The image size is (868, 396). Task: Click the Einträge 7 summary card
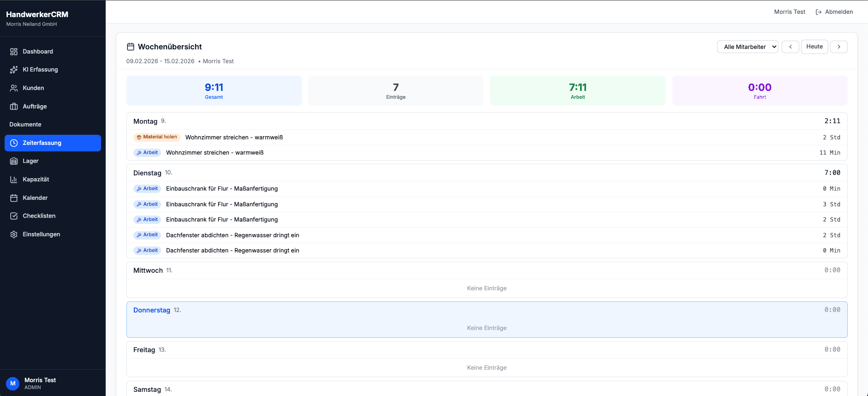pos(396,90)
